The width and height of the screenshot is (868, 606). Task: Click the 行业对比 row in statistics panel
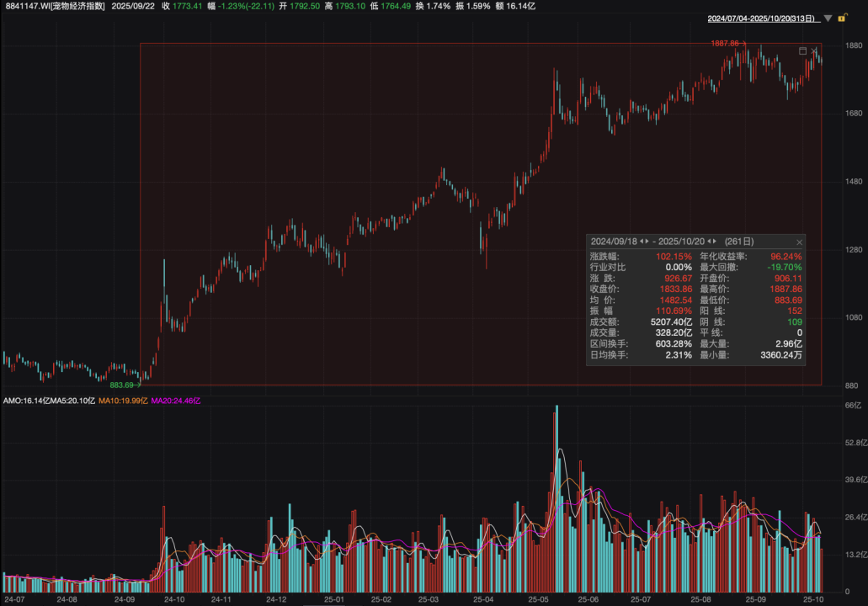coord(641,268)
